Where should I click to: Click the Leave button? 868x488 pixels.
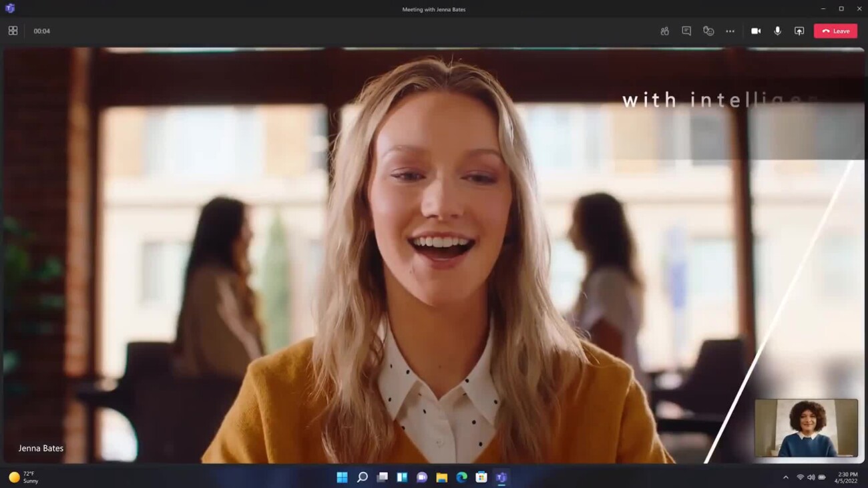pyautogui.click(x=835, y=31)
